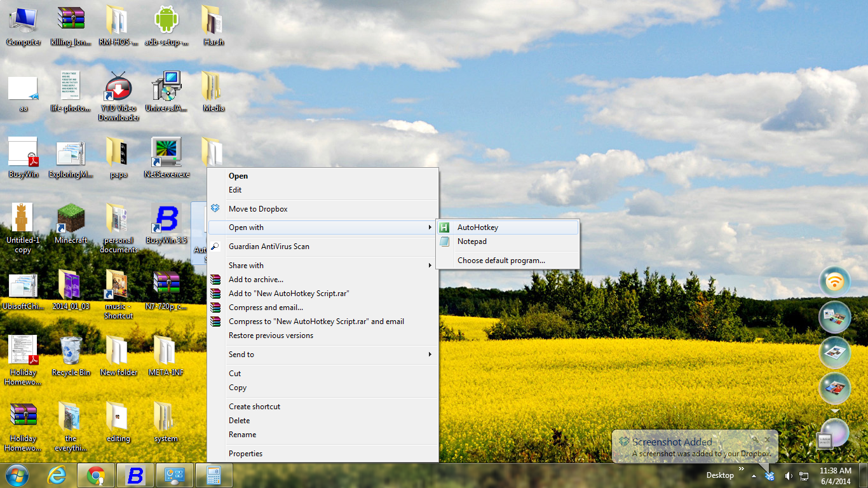
Task: Expand the Send to submenu
Action: click(x=323, y=355)
